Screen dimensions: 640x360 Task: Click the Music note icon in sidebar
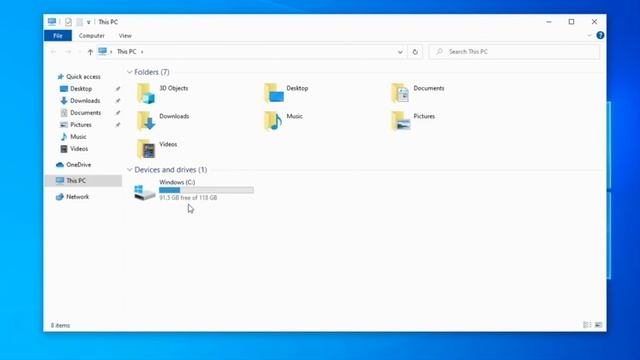[64, 137]
